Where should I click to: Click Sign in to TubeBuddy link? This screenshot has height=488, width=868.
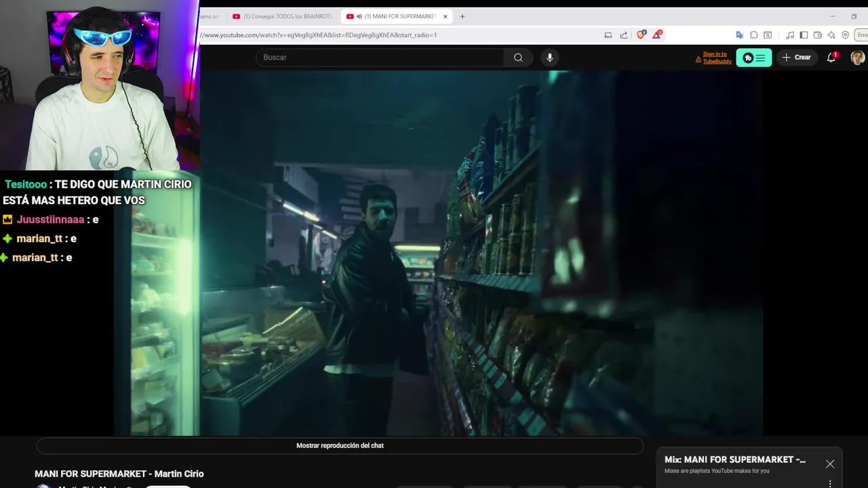(716, 58)
